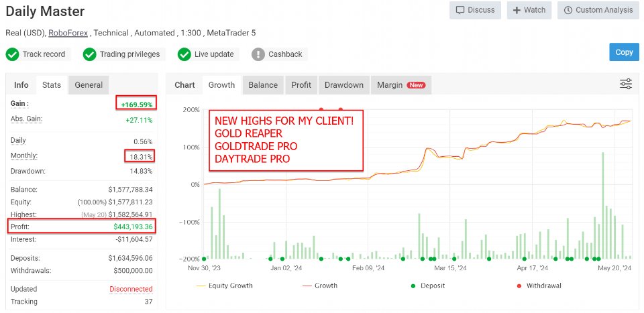Viewport: 644px width, 313px height.
Task: Click the Disconnected status link
Action: point(131,290)
